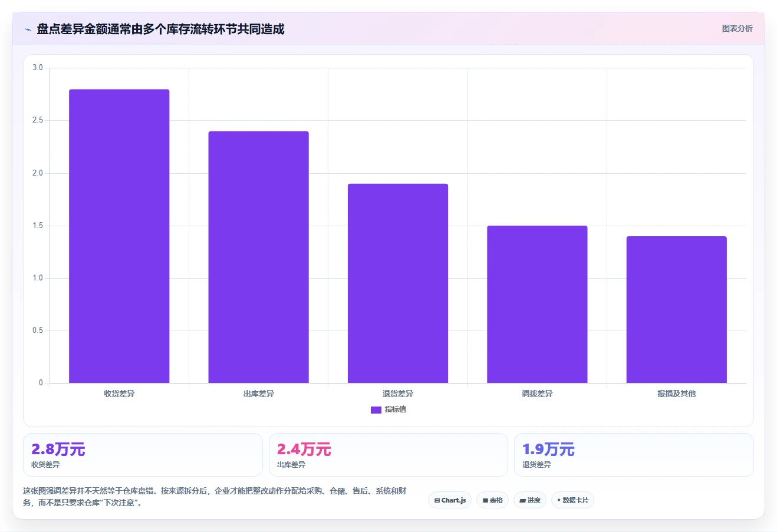Click the 进度 tag chip
The width and height of the screenshot is (777, 532).
530,500
